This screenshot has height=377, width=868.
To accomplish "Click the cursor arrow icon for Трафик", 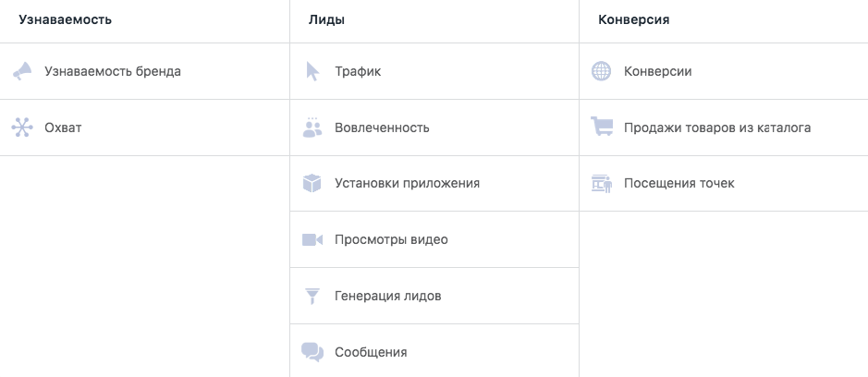I will 312,71.
